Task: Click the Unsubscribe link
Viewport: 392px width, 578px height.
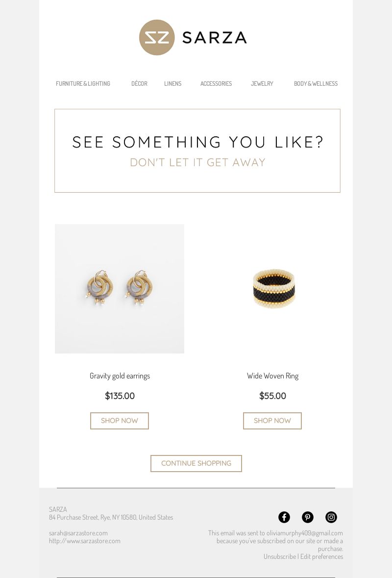Action: pos(280,556)
